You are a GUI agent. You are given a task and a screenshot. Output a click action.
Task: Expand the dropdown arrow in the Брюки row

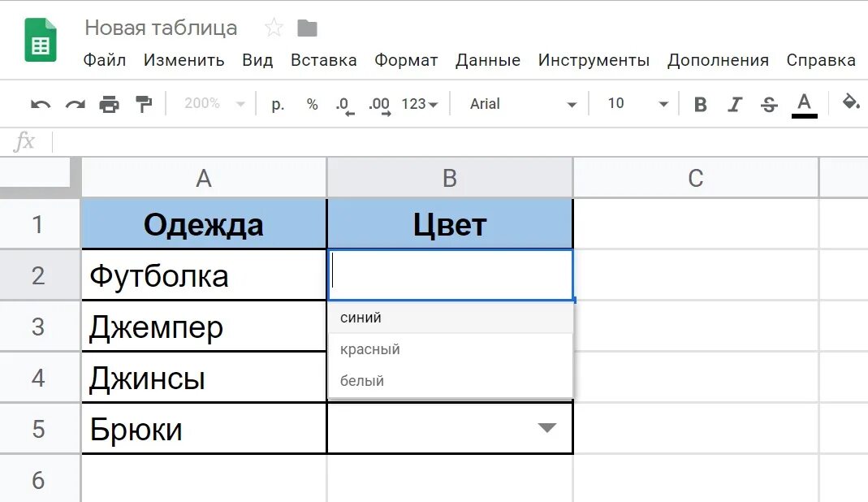click(547, 428)
